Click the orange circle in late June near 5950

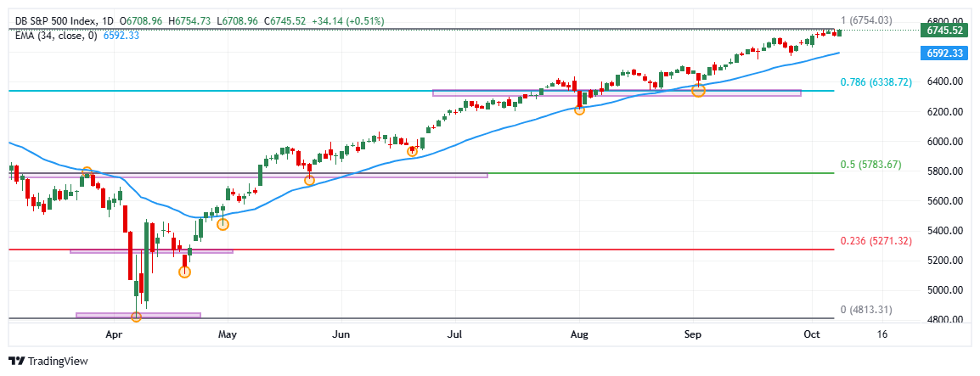(x=413, y=151)
